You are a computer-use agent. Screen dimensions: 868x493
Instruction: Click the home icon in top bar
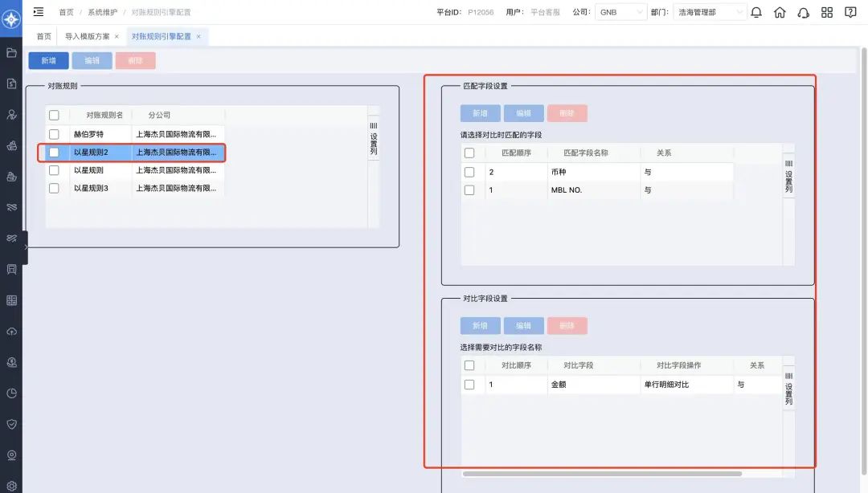[780, 12]
